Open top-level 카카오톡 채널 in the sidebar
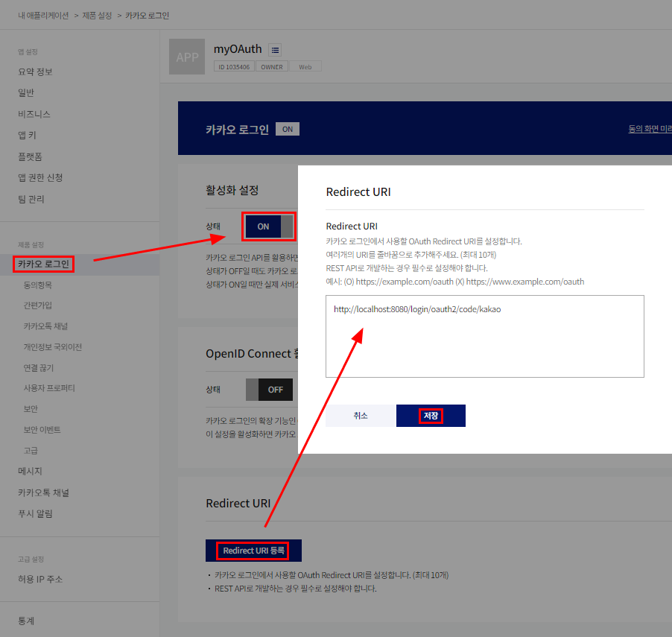 click(x=43, y=492)
